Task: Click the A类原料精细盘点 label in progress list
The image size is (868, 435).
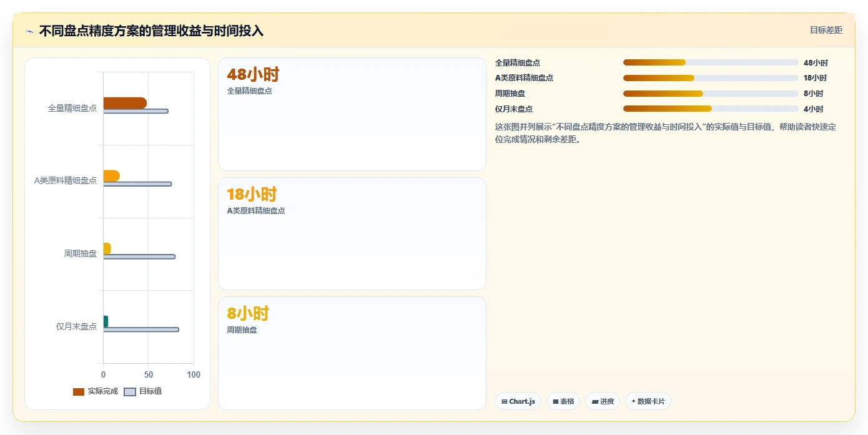Action: click(525, 78)
